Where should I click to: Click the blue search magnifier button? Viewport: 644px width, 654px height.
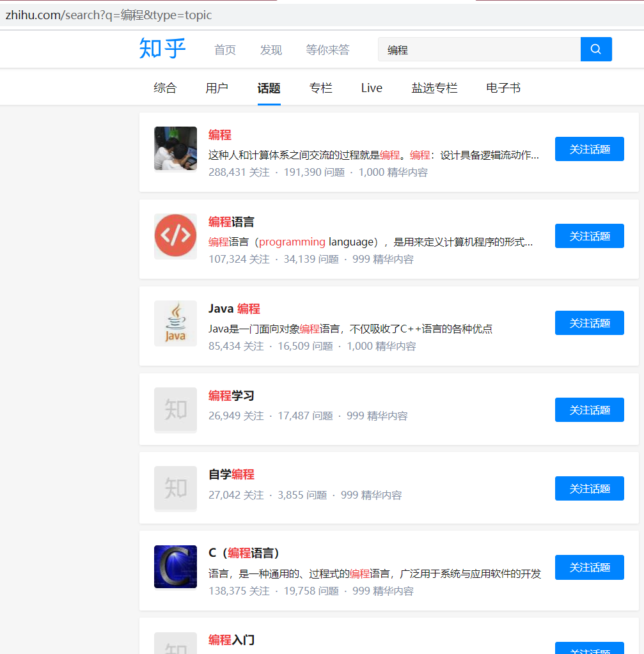(596, 49)
